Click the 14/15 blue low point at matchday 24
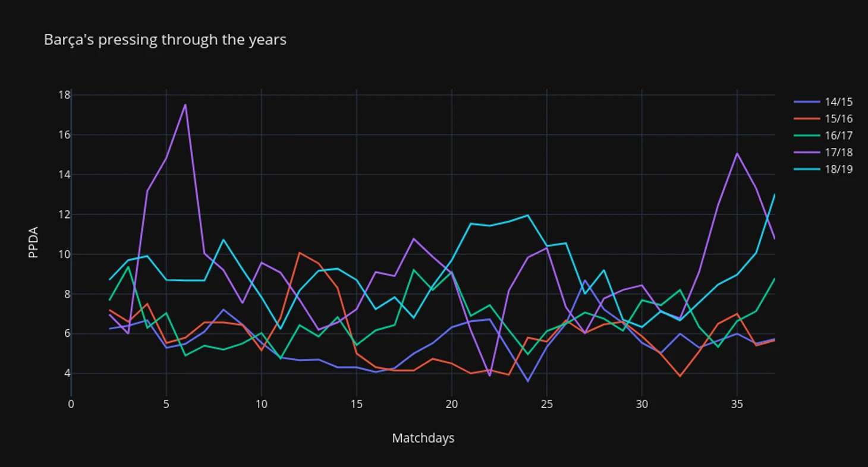868x467 pixels. pyautogui.click(x=528, y=381)
